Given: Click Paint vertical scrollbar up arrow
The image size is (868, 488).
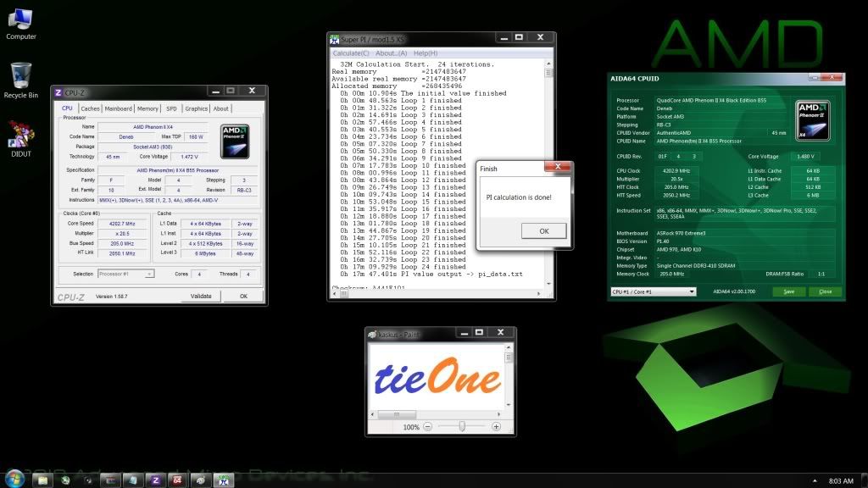Looking at the screenshot, I should (x=509, y=347).
